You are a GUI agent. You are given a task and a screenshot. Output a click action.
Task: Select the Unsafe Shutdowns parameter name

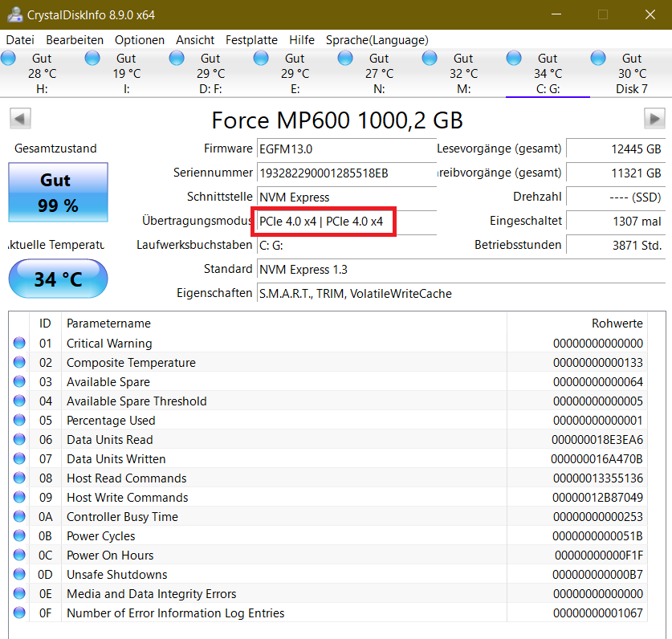coord(117,575)
